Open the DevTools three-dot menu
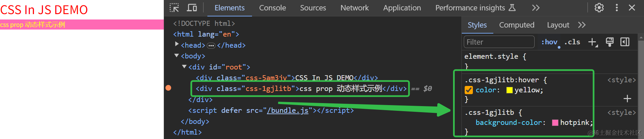This screenshot has height=139, width=644. 616,8
